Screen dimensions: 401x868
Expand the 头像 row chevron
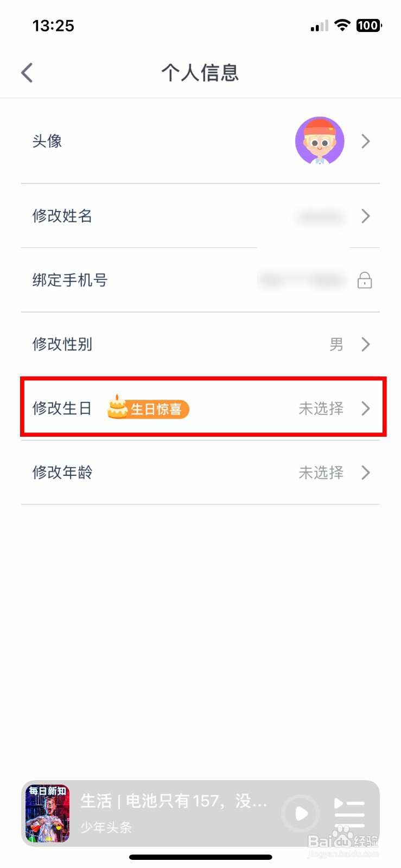tap(366, 141)
